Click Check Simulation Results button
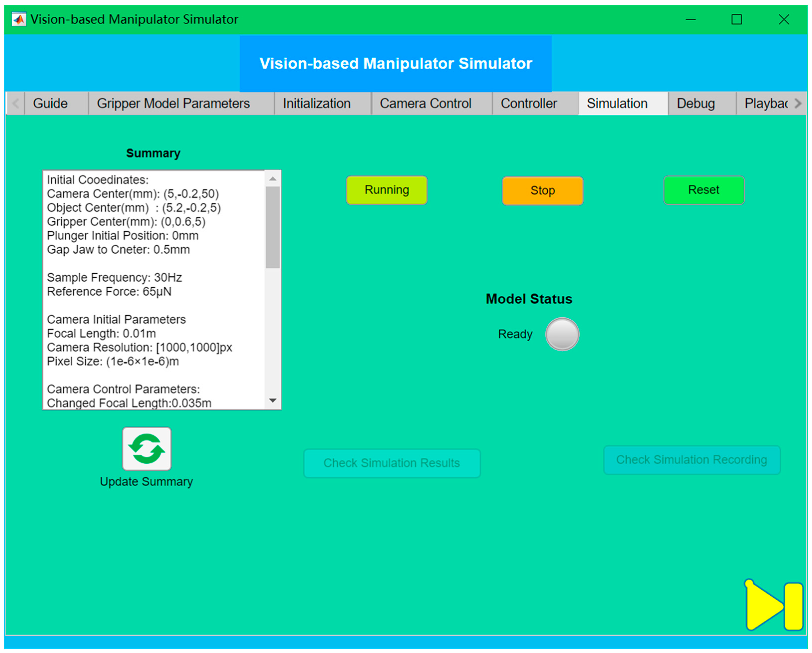Screen dimensions: 812x653 click(392, 463)
